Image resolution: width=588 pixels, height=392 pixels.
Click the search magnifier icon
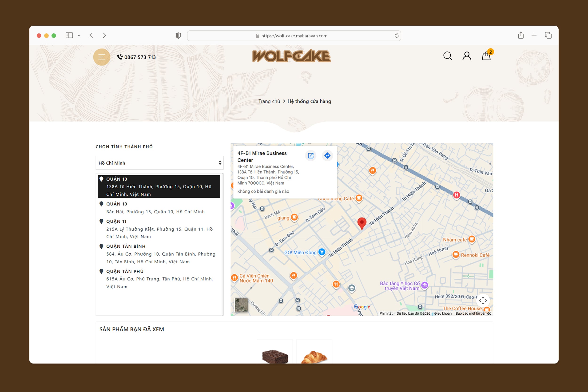(448, 56)
